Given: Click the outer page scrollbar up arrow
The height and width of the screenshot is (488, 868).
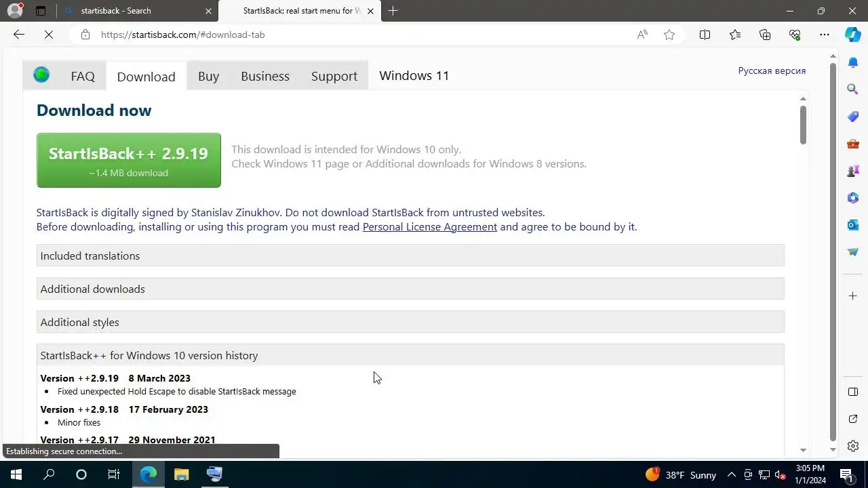Looking at the screenshot, I should tap(833, 55).
